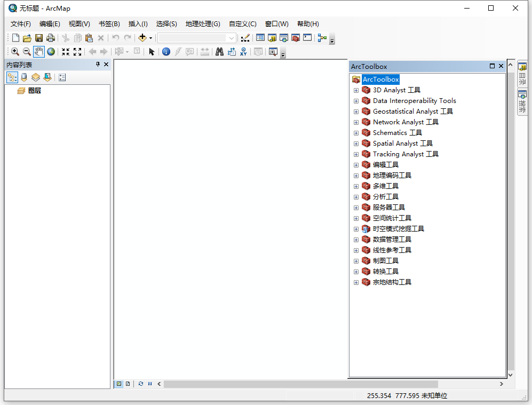Create a new map document
This screenshot has width=532, height=405.
(15, 38)
